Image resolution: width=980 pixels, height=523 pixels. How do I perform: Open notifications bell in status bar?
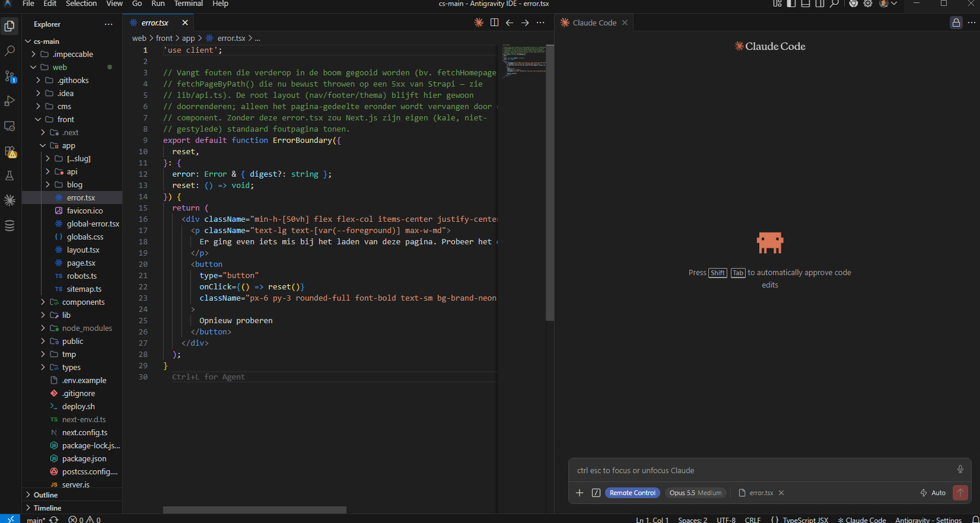coord(975,519)
